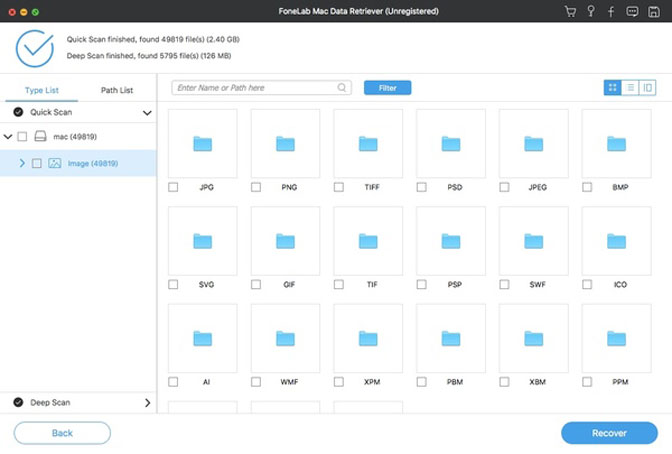The height and width of the screenshot is (454, 672).
Task: Open the TIF folder
Action: pyautogui.click(x=368, y=241)
